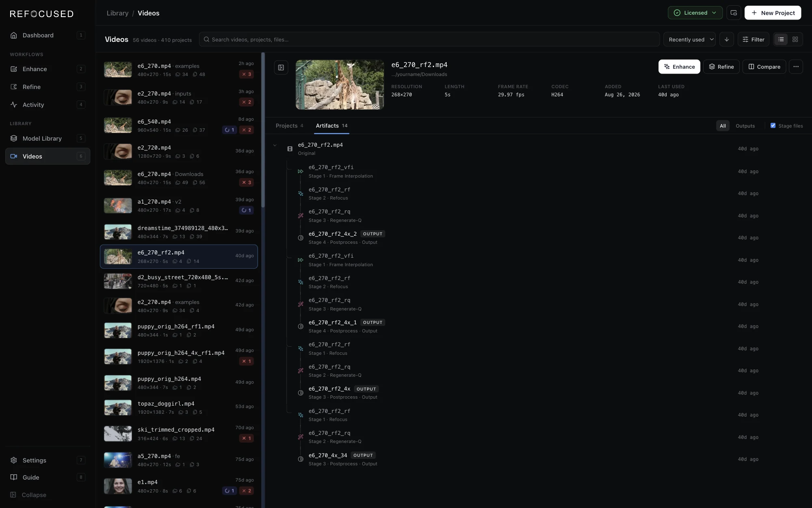Viewport: 812px width, 508px height.
Task: Switch to grid view
Action: point(795,39)
